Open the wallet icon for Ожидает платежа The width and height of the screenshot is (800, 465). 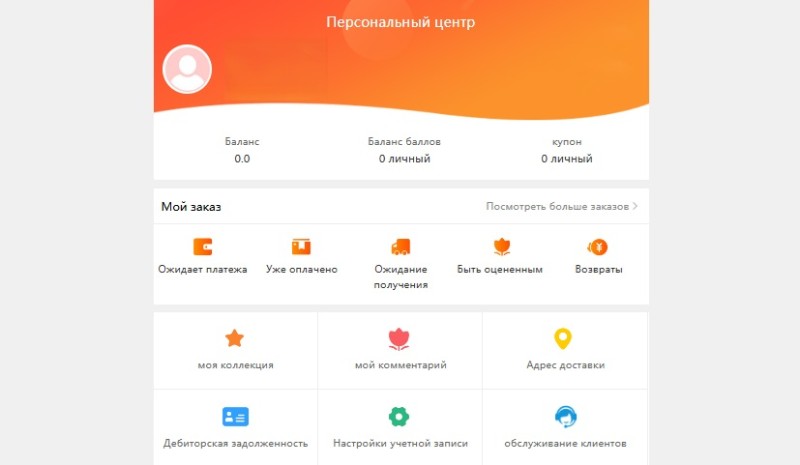(203, 247)
